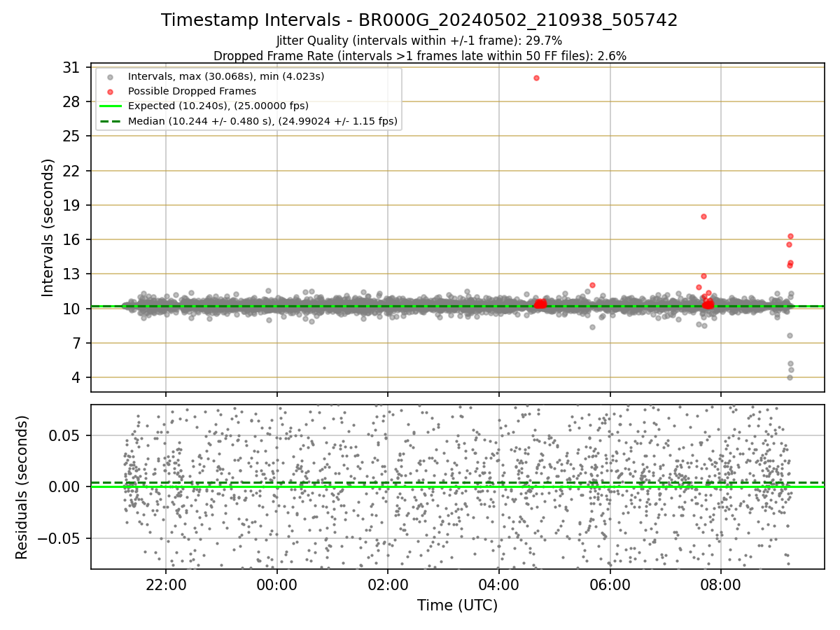Click the red outlier point near 30 seconds
Screen dimensions: 840x630
[536, 78]
